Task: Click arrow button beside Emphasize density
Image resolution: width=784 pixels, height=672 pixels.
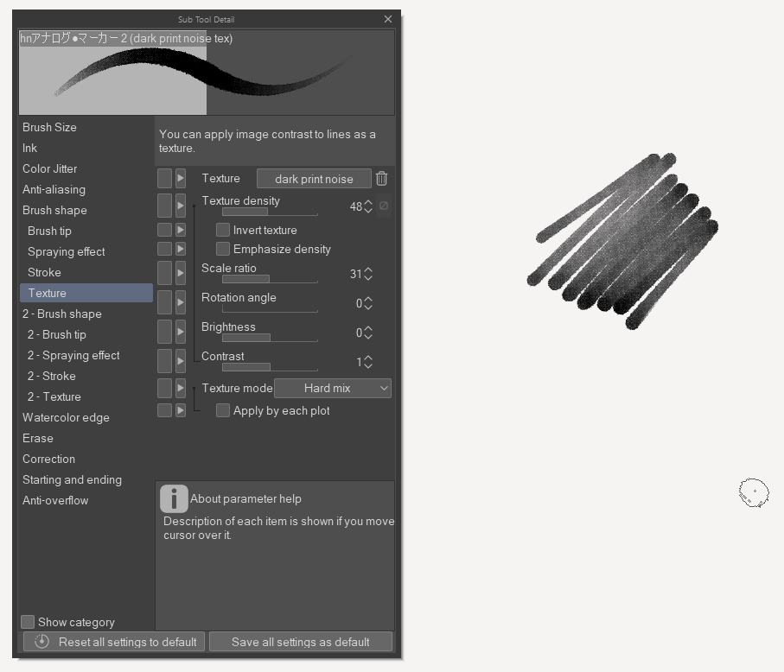Action: pos(181,249)
